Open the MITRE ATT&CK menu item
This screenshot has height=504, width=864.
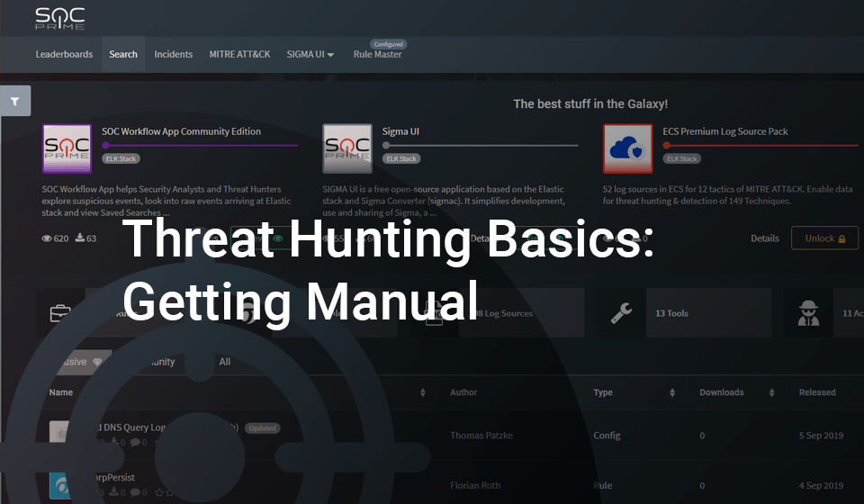pyautogui.click(x=239, y=54)
